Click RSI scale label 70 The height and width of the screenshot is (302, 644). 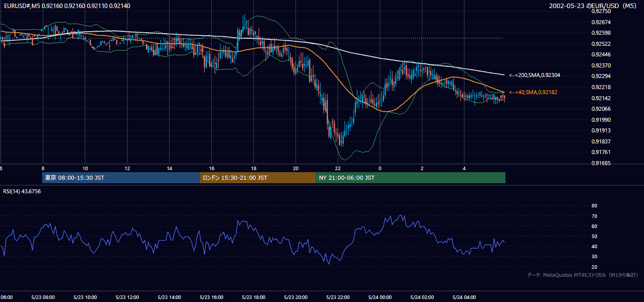[x=594, y=216]
